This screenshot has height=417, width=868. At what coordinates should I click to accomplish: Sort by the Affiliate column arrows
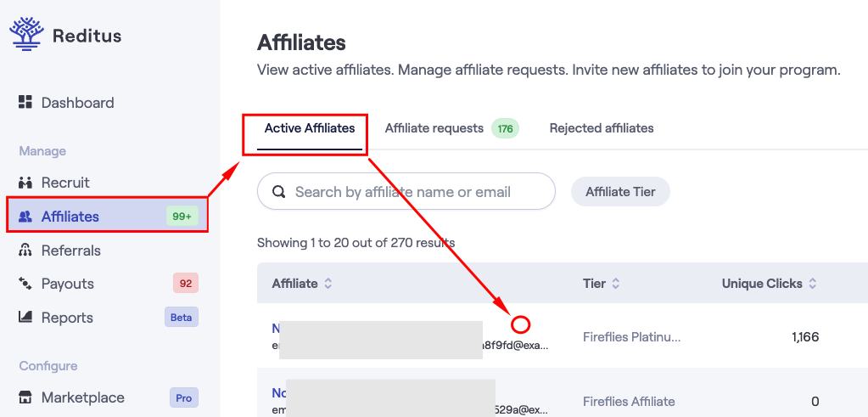click(328, 284)
